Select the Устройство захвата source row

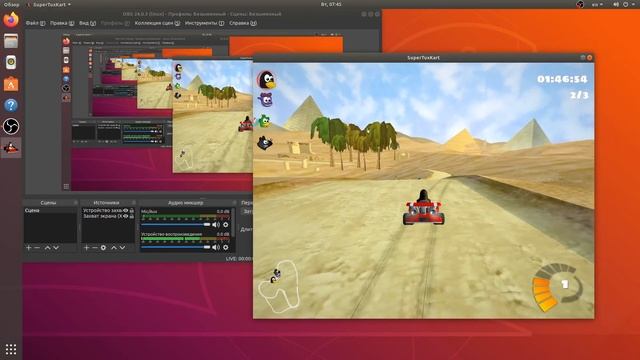(x=108, y=211)
